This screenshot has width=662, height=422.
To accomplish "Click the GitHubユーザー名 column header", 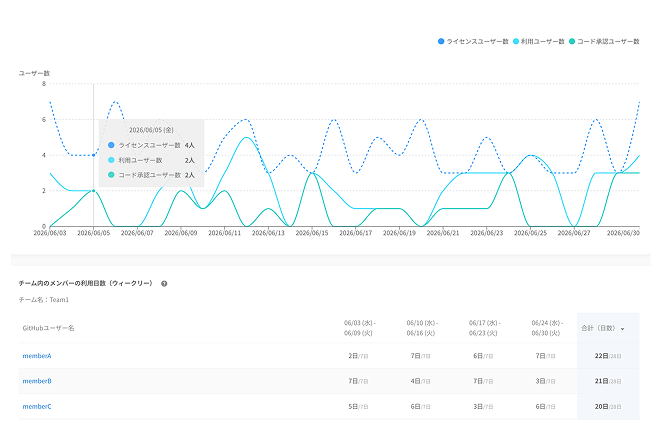I will tap(49, 328).
